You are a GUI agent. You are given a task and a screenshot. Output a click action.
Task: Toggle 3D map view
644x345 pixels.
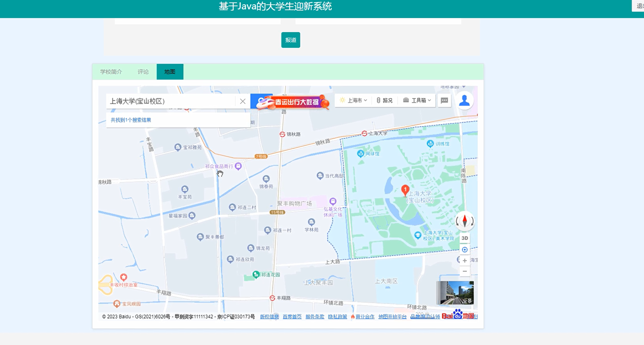[465, 238]
